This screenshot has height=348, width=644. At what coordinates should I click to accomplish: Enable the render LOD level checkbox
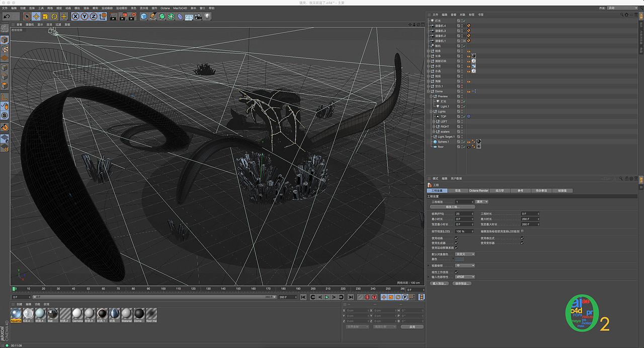(x=522, y=231)
